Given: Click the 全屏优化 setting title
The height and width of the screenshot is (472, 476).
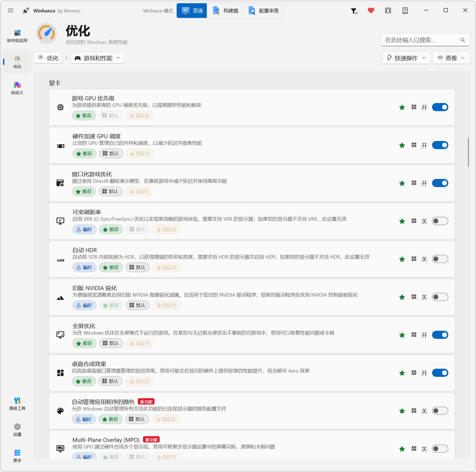Looking at the screenshot, I should click(x=84, y=326).
